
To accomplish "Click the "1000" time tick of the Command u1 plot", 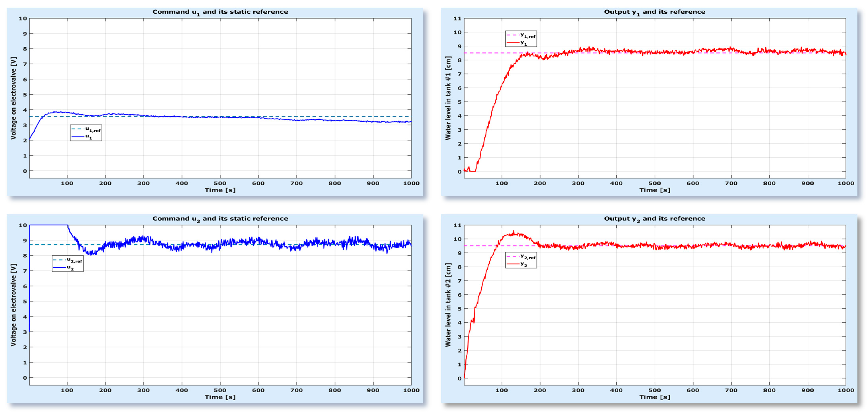I will click(x=411, y=183).
